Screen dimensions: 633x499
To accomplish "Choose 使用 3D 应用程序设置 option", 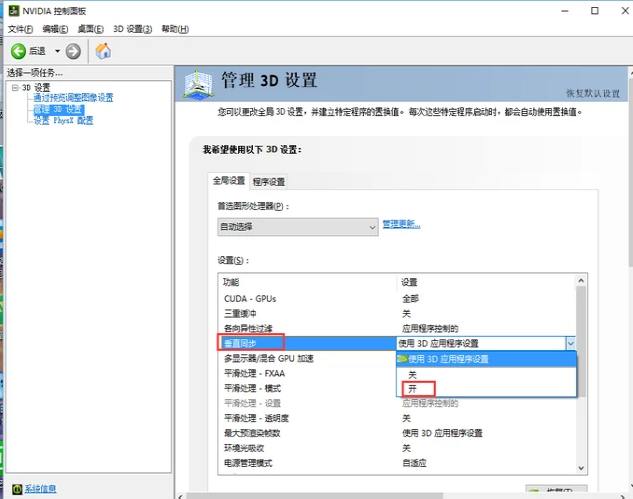I will coord(448,358).
